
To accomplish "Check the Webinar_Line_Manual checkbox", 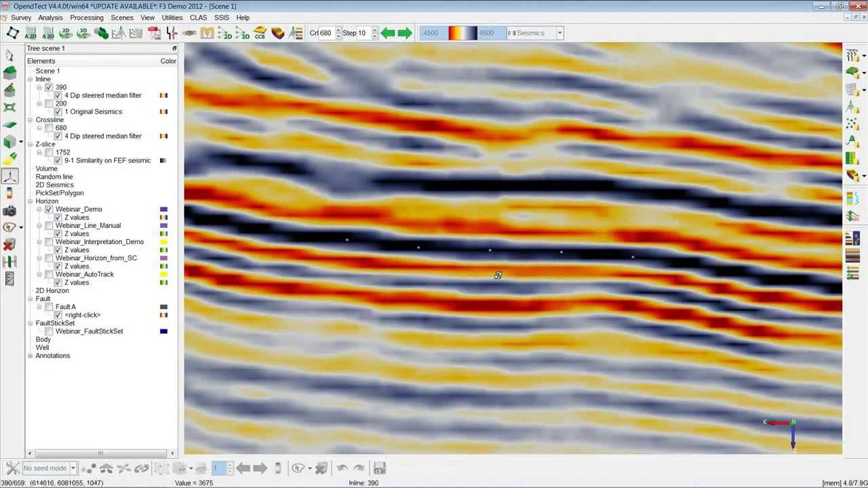I will (49, 226).
